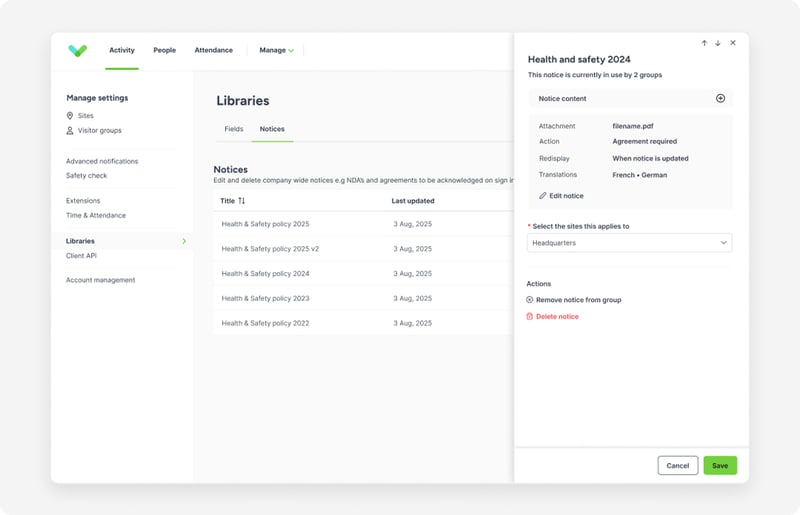Go to previous notice with up arrow
The image size is (800, 515).
coord(704,43)
